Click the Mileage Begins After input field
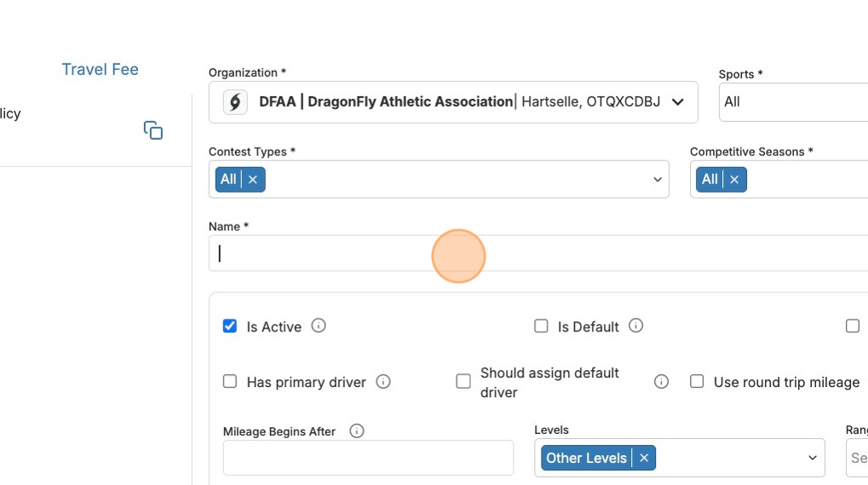The image size is (868, 485). tap(368, 458)
